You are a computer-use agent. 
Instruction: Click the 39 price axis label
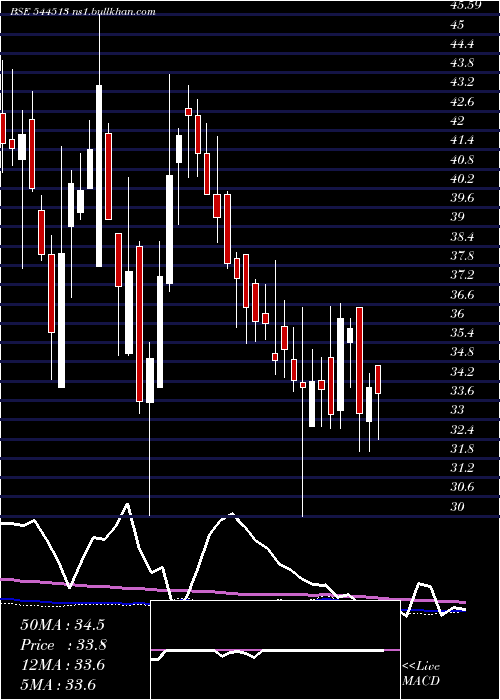[x=457, y=217]
